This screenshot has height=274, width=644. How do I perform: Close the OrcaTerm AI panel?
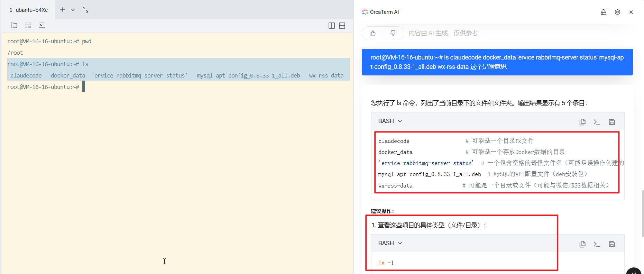click(631, 12)
